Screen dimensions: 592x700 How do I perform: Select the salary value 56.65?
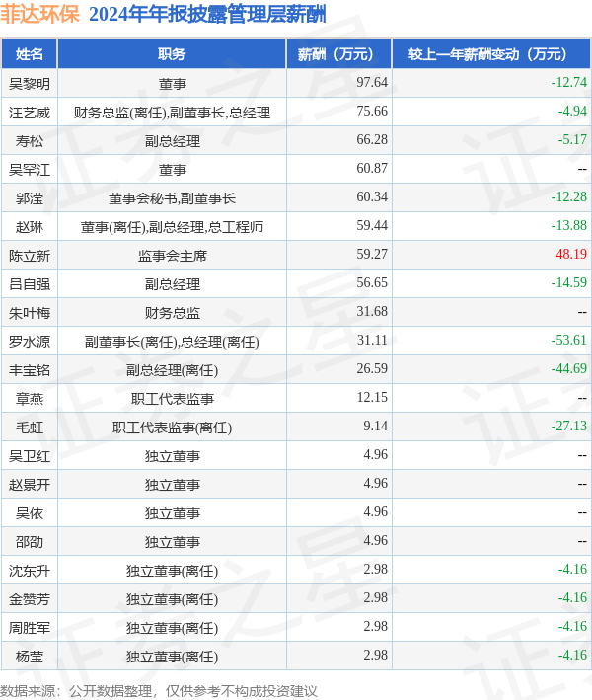point(372,282)
